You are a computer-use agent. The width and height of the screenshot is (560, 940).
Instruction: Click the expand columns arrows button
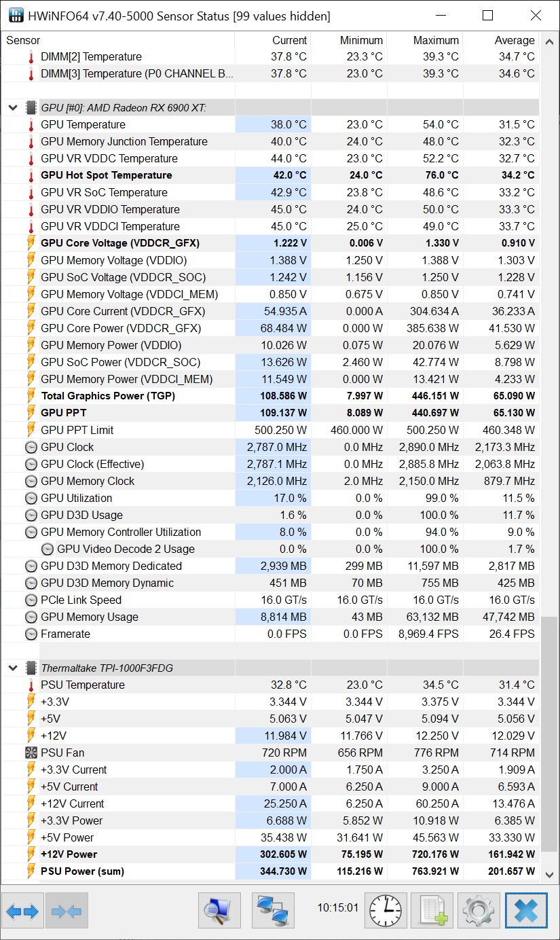coord(22,911)
